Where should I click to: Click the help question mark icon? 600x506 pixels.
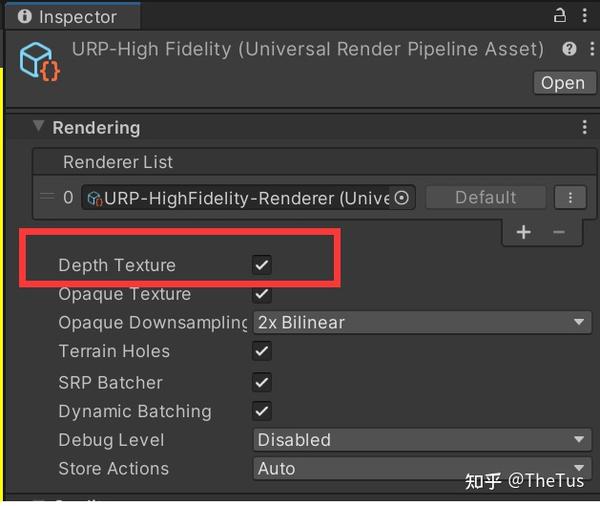pos(569,49)
